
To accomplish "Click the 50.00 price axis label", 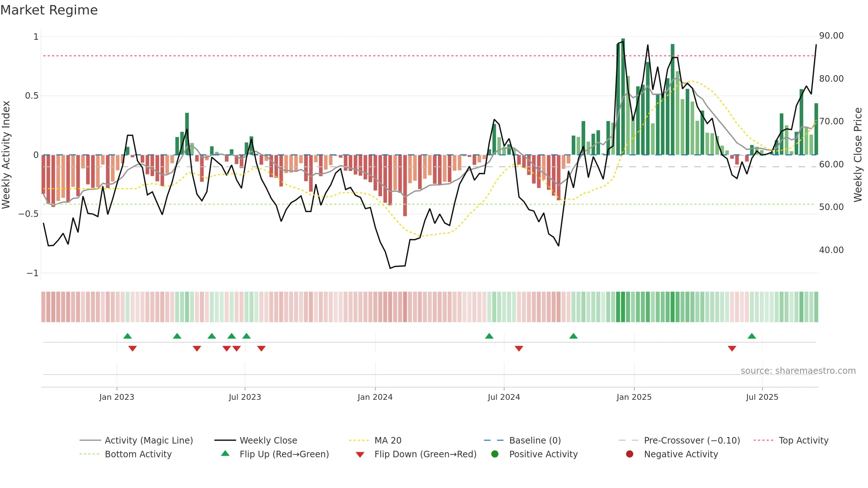I will pos(831,207).
